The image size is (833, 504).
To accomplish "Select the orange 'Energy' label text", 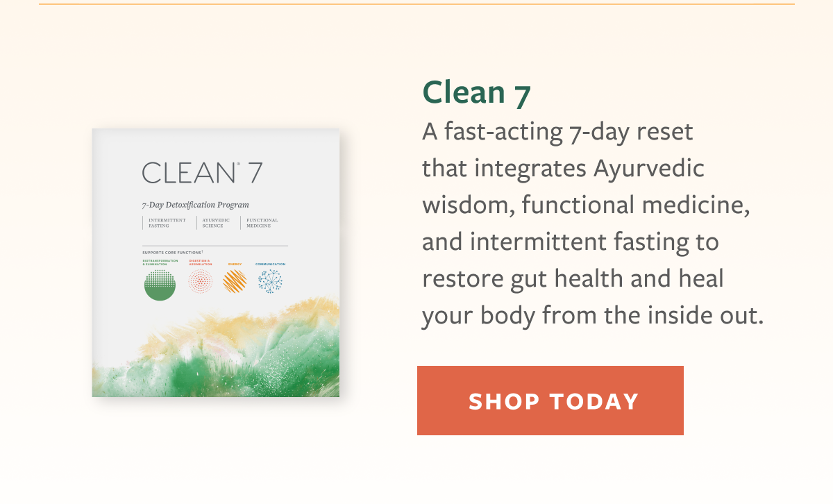I will click(235, 264).
